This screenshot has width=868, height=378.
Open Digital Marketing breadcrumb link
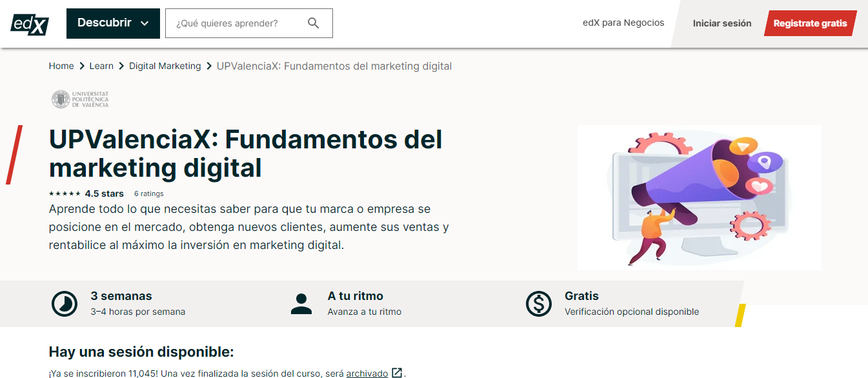point(165,66)
